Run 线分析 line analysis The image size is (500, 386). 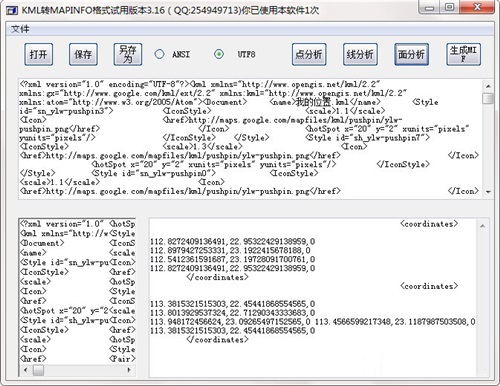[x=360, y=54]
